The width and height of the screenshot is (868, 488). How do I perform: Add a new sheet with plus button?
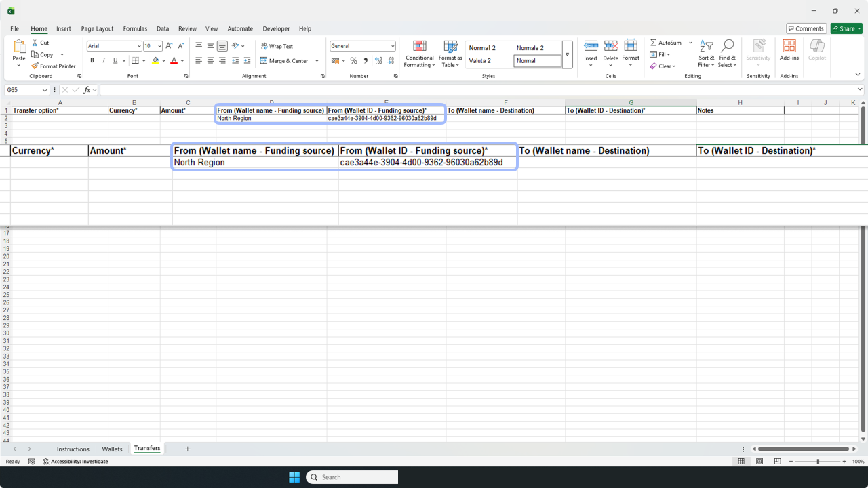pyautogui.click(x=188, y=449)
